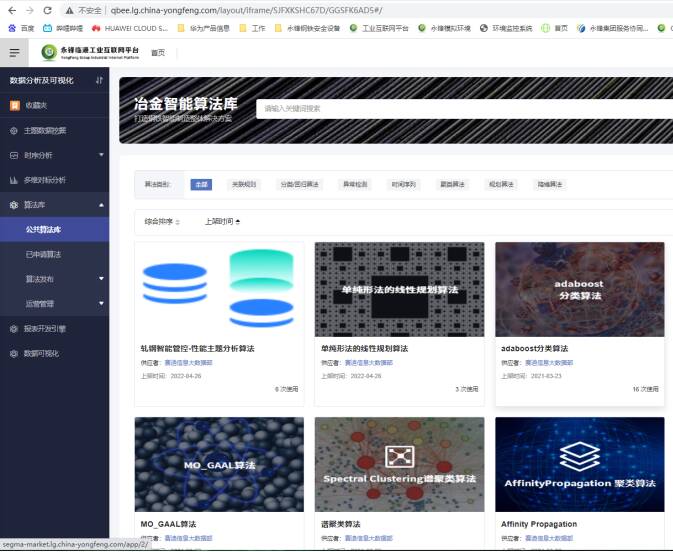The height and width of the screenshot is (552, 673).
Task: Sort by 综合排序
Action: pos(162,221)
